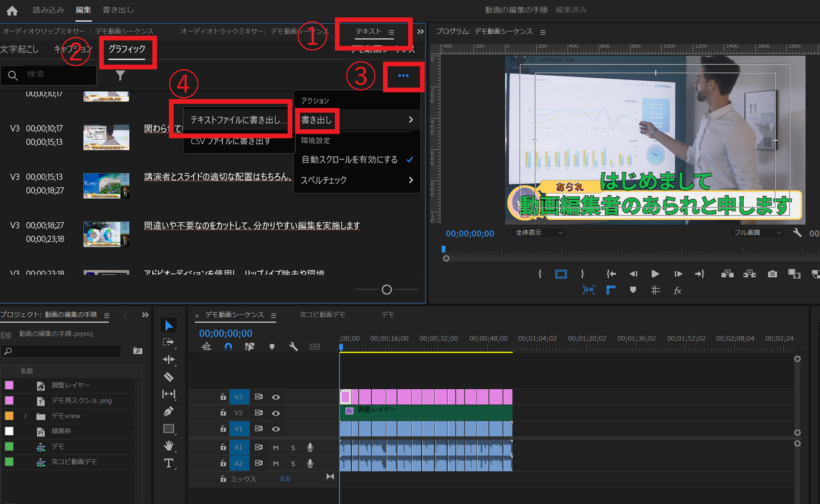
Task: Add marker in timeline panel header
Action: (x=271, y=347)
